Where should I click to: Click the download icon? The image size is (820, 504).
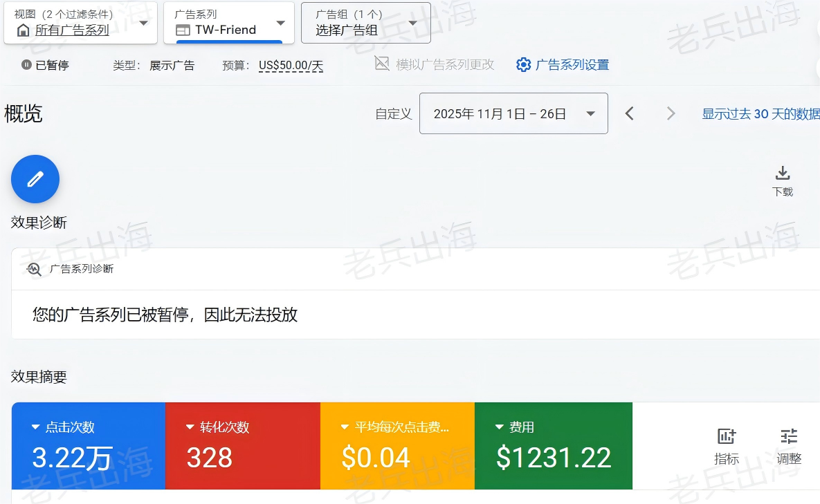click(783, 173)
